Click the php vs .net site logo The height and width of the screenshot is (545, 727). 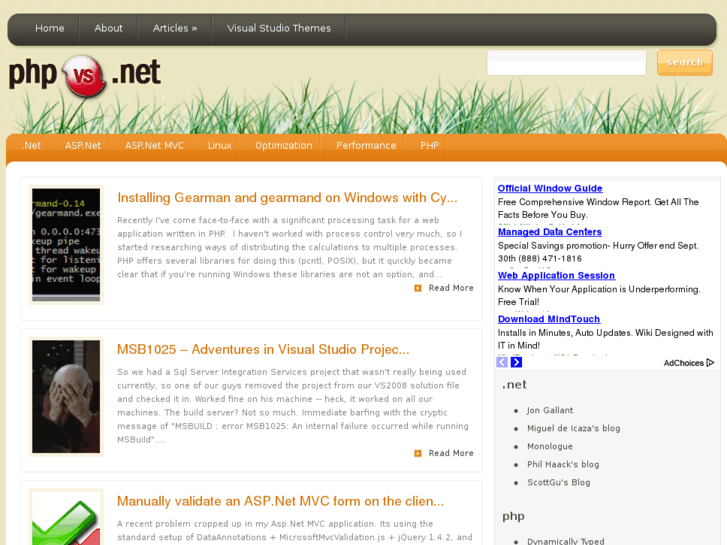(x=85, y=75)
